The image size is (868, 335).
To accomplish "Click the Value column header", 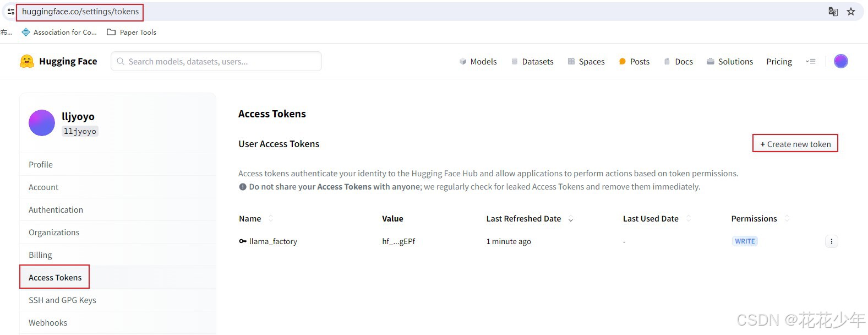I will (x=392, y=219).
